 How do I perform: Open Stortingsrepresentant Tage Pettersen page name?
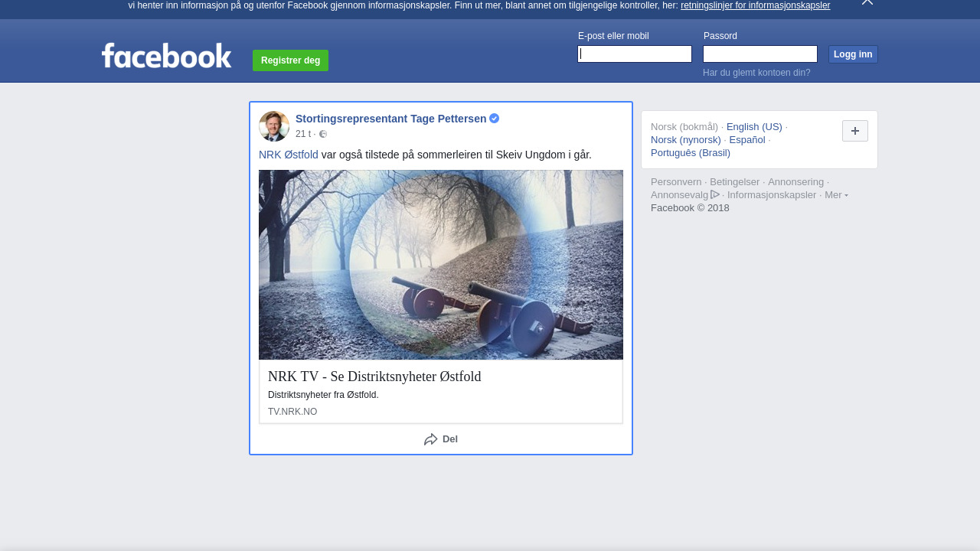[390, 119]
